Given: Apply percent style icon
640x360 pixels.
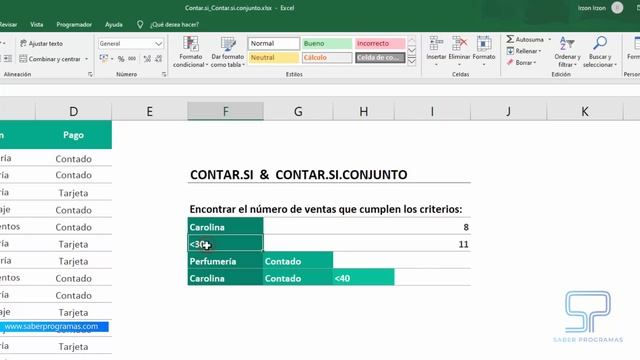Looking at the screenshot, I should pos(121,59).
